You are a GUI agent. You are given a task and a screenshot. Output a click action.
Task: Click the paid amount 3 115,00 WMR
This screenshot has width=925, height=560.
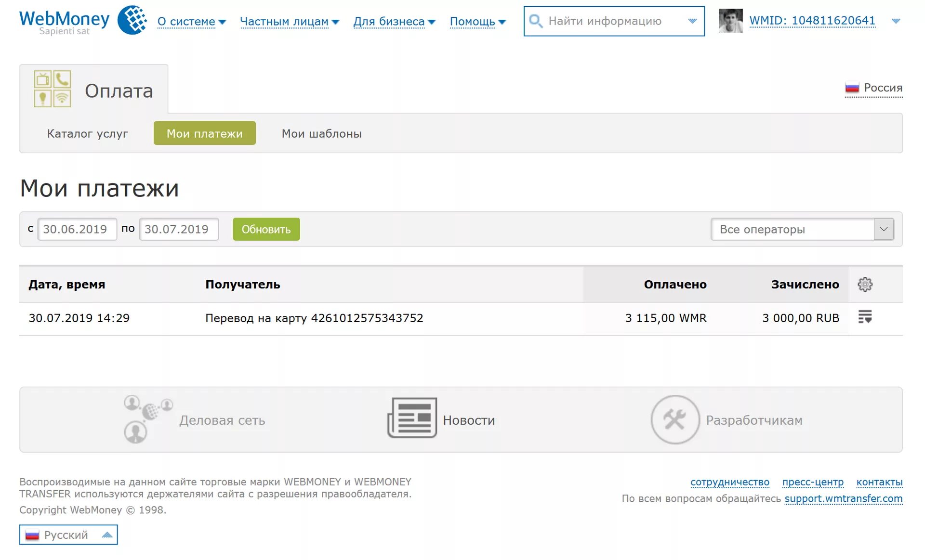[x=666, y=318]
